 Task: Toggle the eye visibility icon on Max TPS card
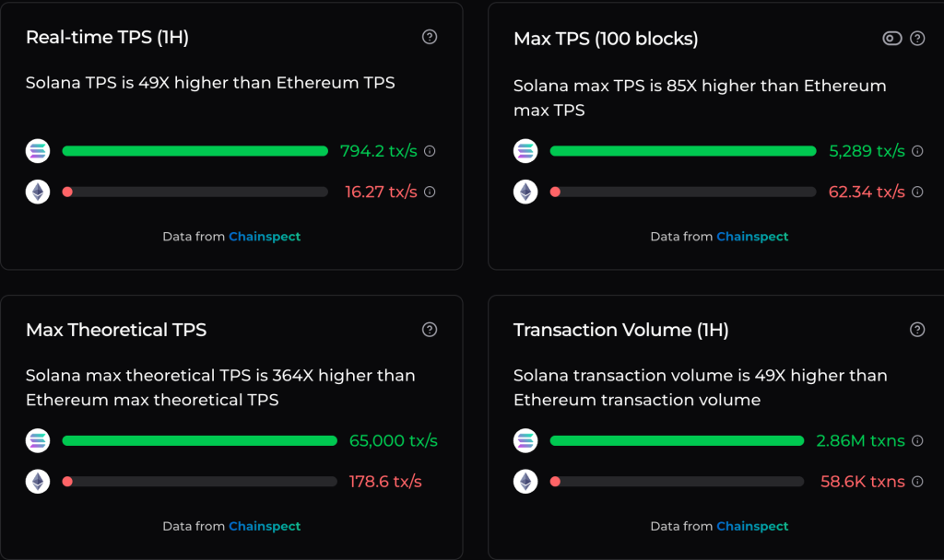coord(890,39)
